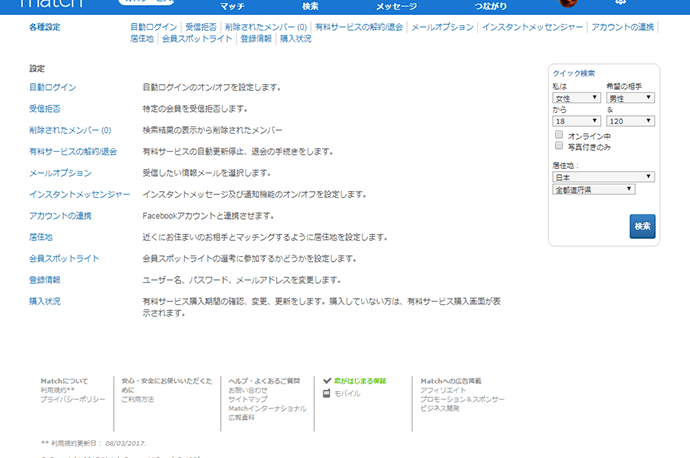
Task: Click インスタントメッセンジャー in the top sub-navigation
Action: click(x=532, y=27)
